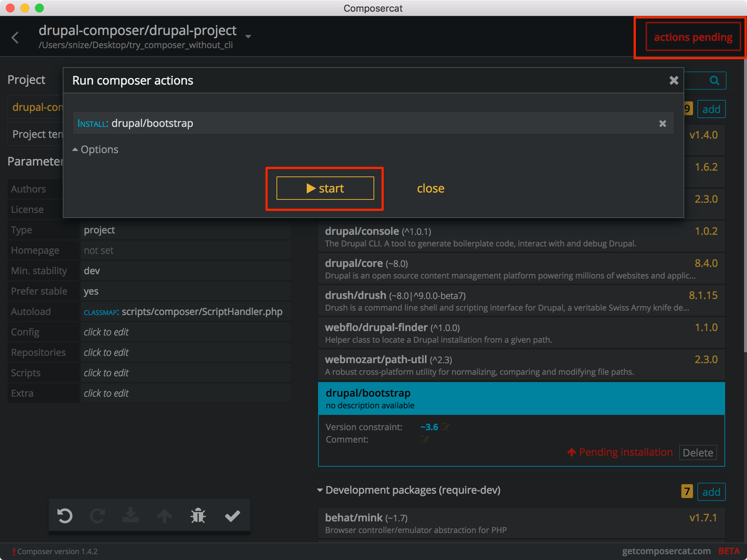Edit the version constraint ~3.6 pencil icon
This screenshot has height=560, width=747.
pyautogui.click(x=445, y=427)
